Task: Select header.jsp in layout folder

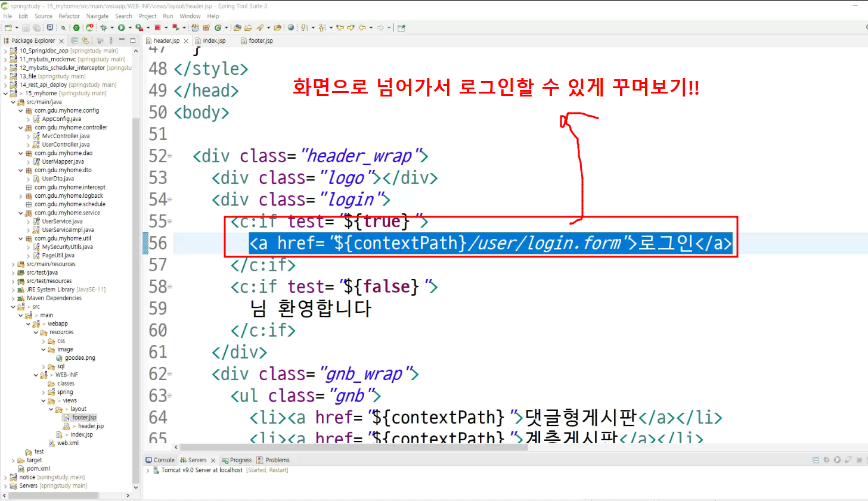Action: pyautogui.click(x=91, y=427)
